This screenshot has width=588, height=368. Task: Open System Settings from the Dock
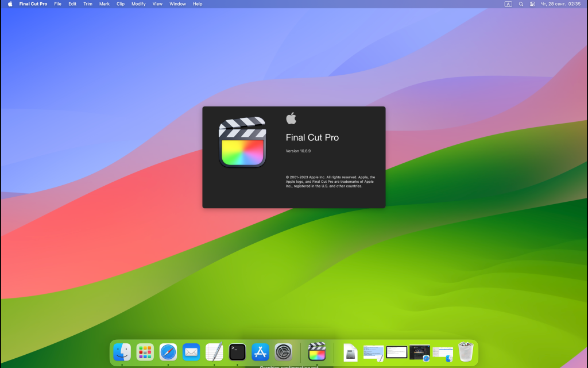pos(284,352)
